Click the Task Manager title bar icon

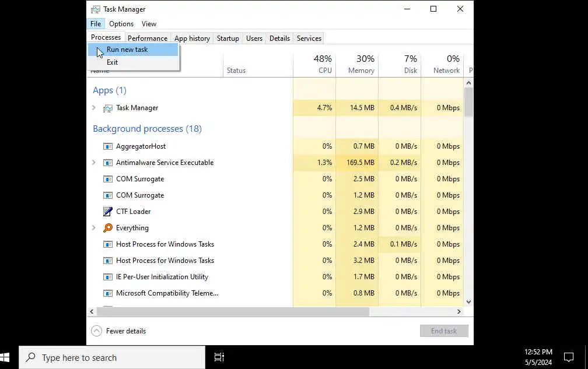[96, 9]
